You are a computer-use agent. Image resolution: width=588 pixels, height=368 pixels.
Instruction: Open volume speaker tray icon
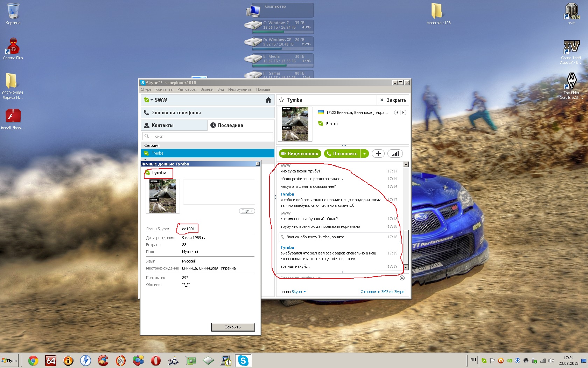point(551,360)
